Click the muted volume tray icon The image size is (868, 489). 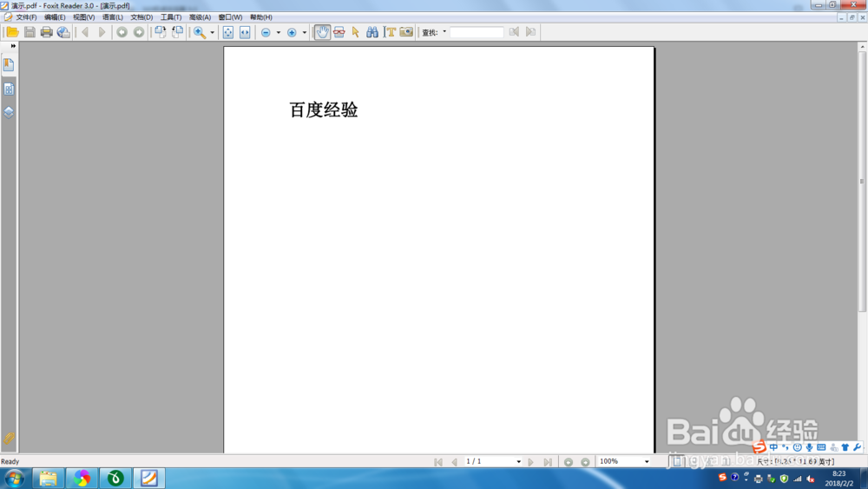pos(811,479)
